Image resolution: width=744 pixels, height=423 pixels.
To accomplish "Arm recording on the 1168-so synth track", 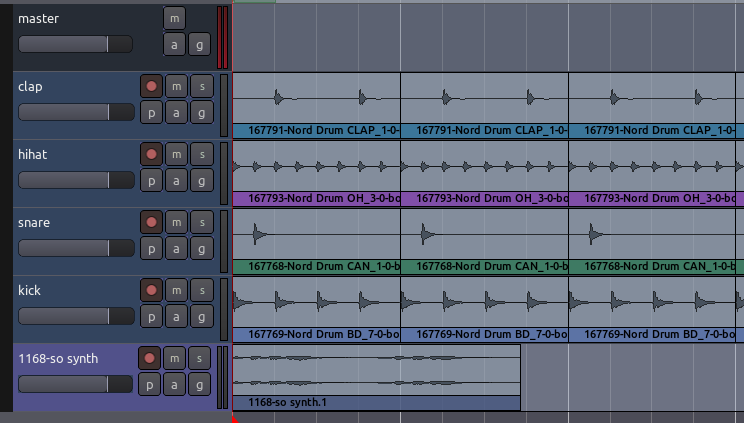I will coord(149,358).
